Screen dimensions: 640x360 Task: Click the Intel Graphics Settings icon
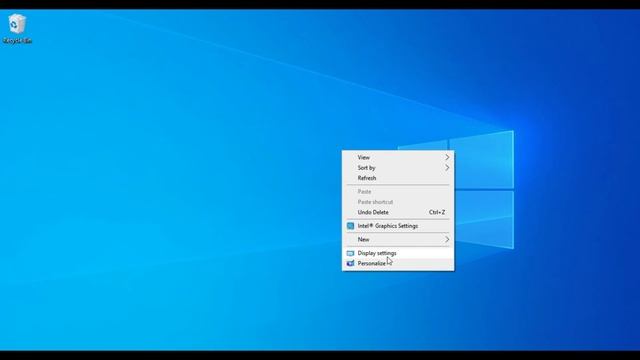coord(350,226)
